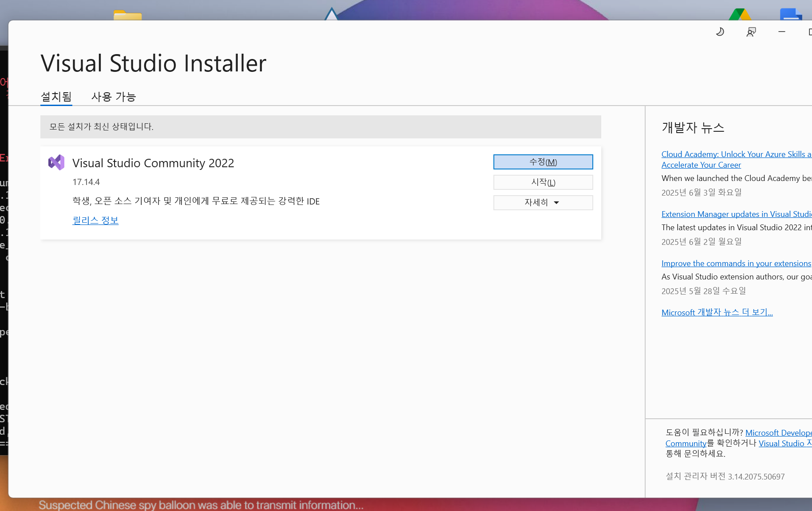Click version number 17.14.4 text
812x511 pixels.
click(x=86, y=182)
